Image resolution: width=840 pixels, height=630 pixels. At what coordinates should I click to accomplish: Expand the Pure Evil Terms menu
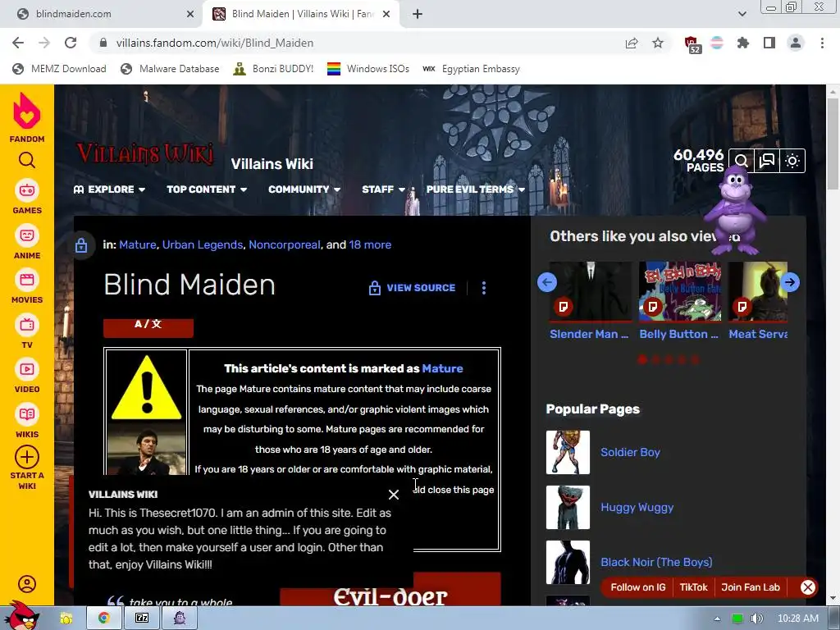[x=476, y=189]
